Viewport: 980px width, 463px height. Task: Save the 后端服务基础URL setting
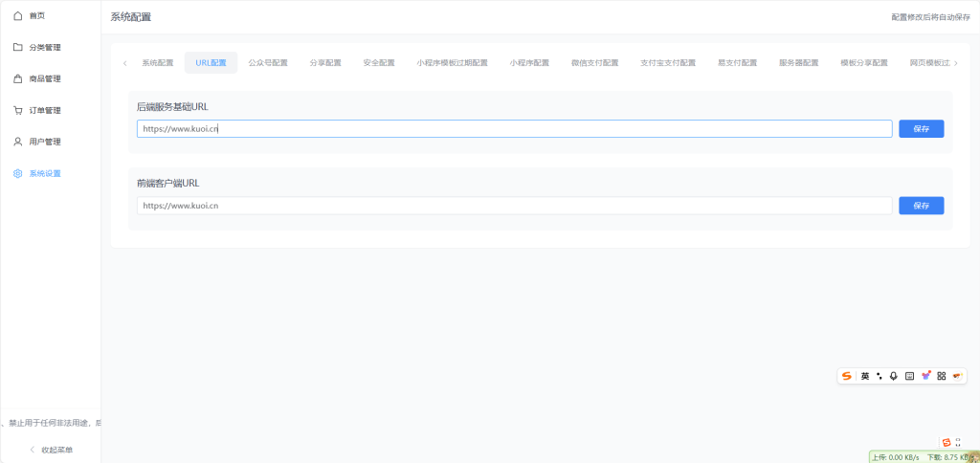[x=921, y=128]
